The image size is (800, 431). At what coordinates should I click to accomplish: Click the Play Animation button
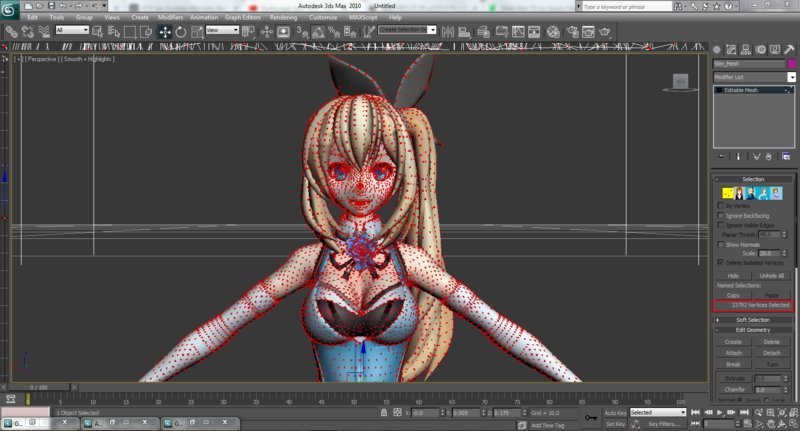point(720,412)
